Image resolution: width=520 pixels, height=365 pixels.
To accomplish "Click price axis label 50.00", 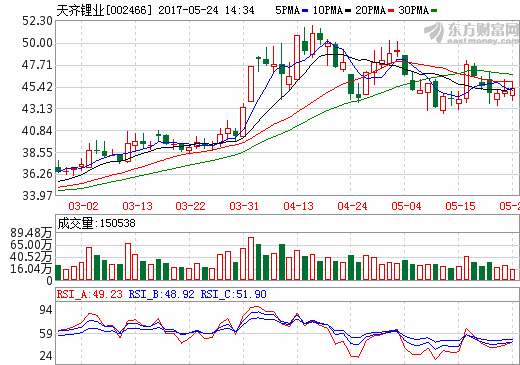I will tap(37, 43).
